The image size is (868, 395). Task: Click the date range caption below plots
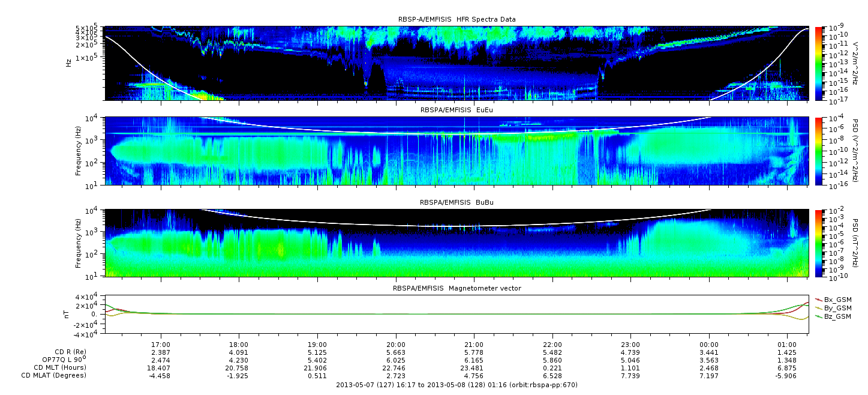pyautogui.click(x=456, y=385)
